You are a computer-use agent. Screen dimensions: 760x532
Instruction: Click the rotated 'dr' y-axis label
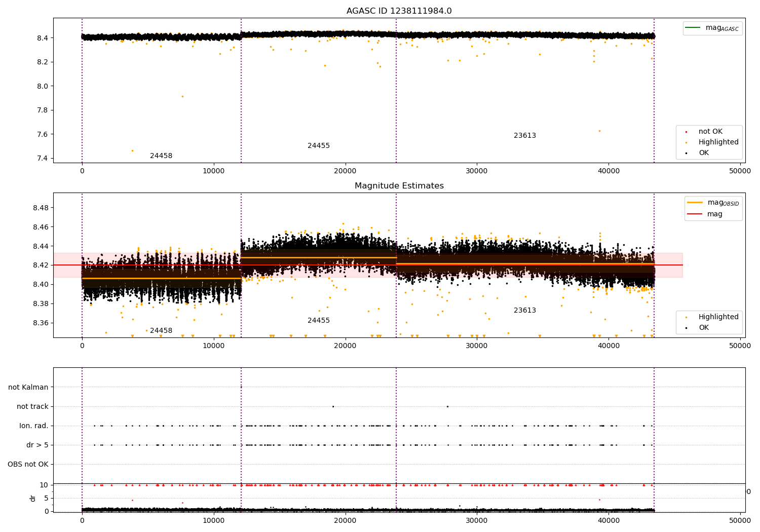click(33, 498)
